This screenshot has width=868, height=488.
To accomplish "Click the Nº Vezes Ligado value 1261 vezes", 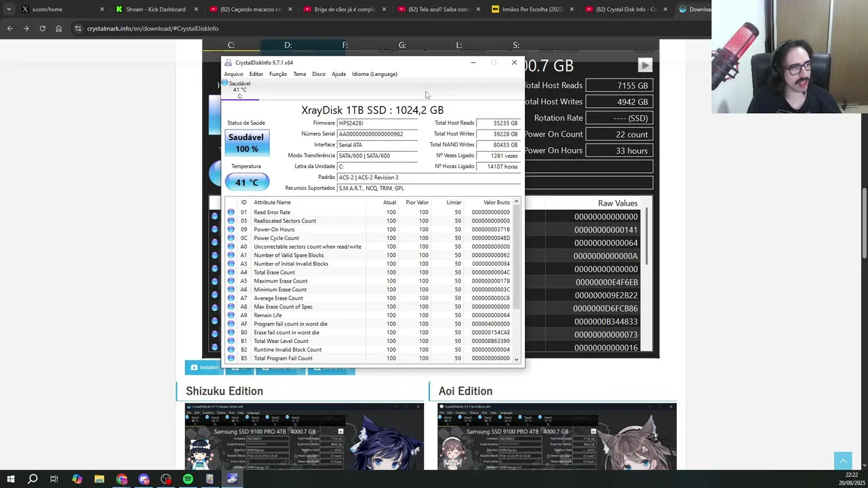I will coord(498,156).
